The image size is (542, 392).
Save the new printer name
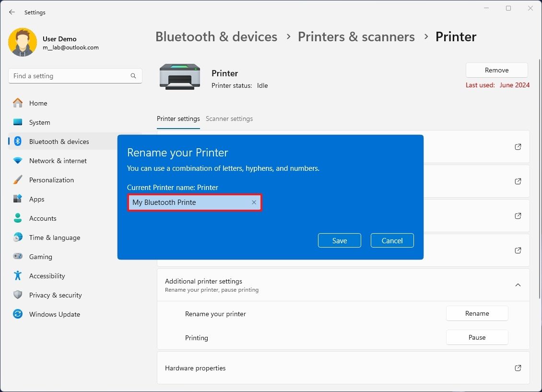pos(339,240)
